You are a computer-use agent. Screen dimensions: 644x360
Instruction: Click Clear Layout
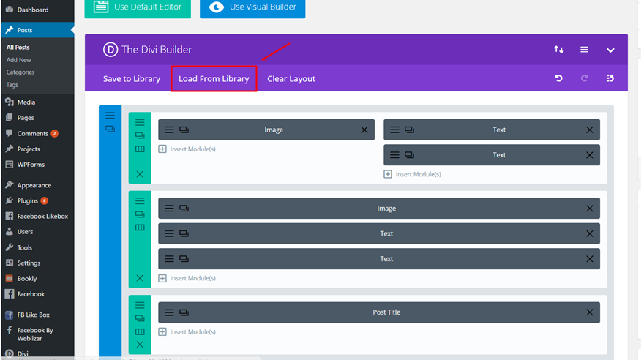coord(291,78)
